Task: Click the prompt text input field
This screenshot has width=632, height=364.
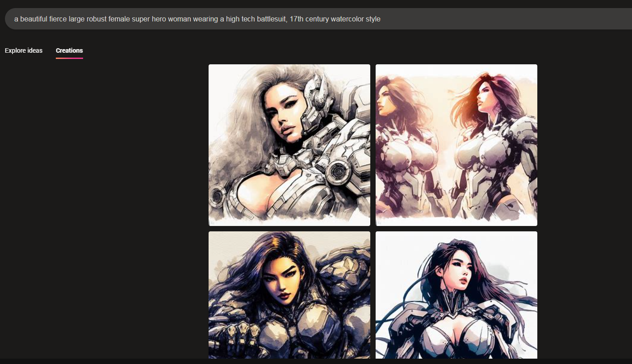Action: pyautogui.click(x=318, y=19)
